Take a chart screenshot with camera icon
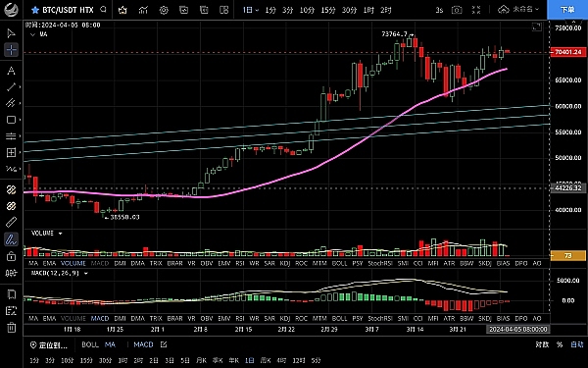The width and height of the screenshot is (588, 368). point(457,10)
